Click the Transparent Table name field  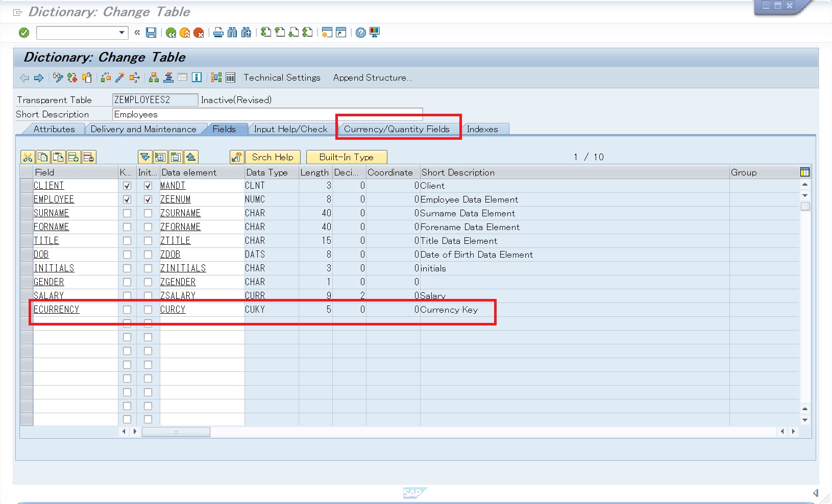(155, 100)
